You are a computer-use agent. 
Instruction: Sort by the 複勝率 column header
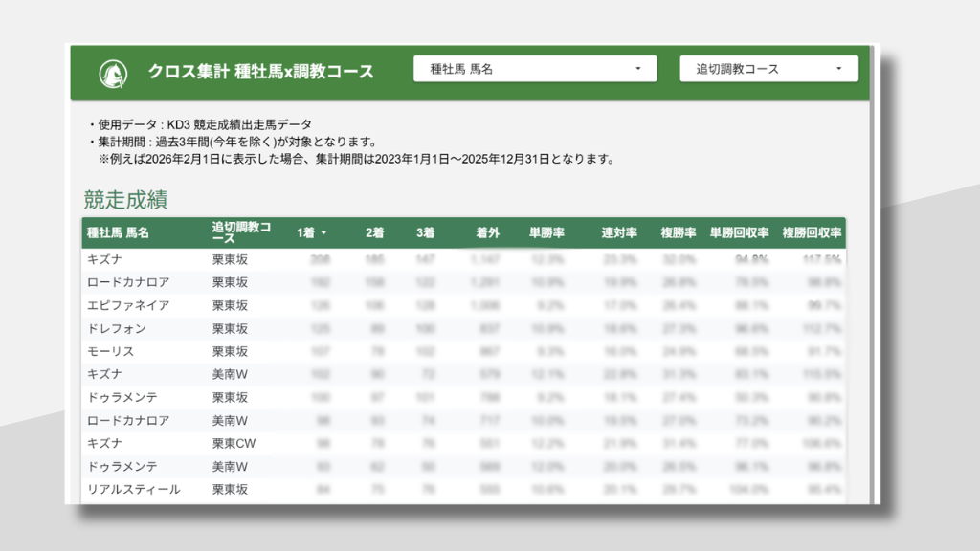pyautogui.click(x=678, y=232)
